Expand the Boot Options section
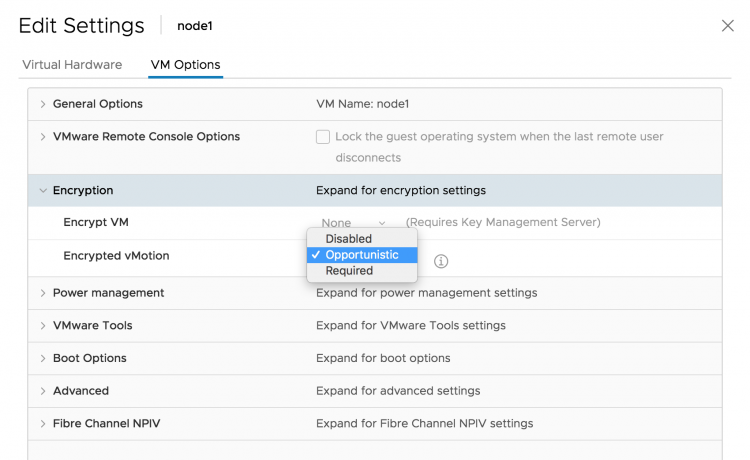This screenshot has width=750, height=460. (43, 358)
